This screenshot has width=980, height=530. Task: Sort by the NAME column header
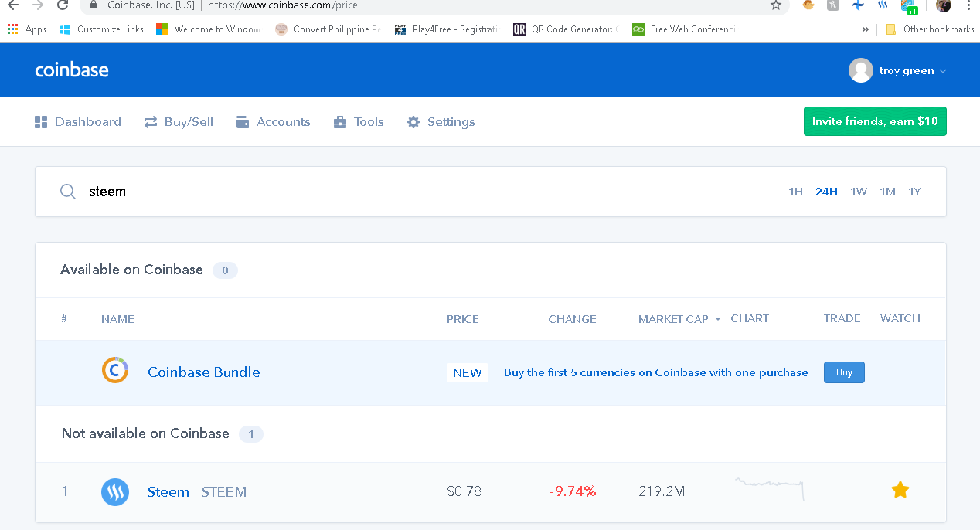[x=117, y=319]
